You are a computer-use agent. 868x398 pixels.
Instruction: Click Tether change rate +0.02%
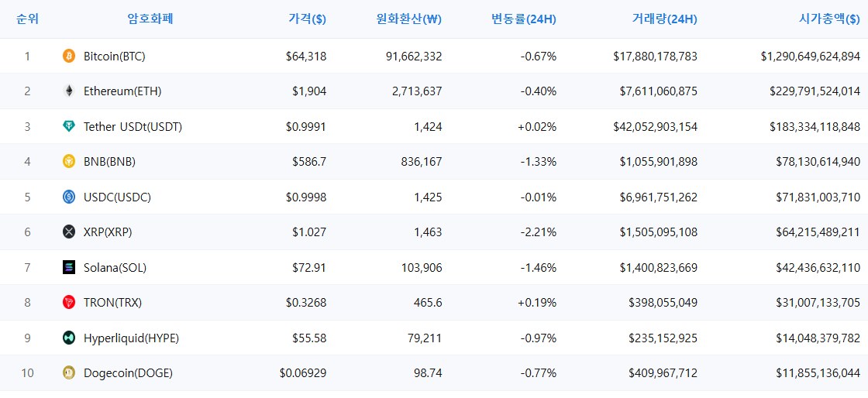538,126
